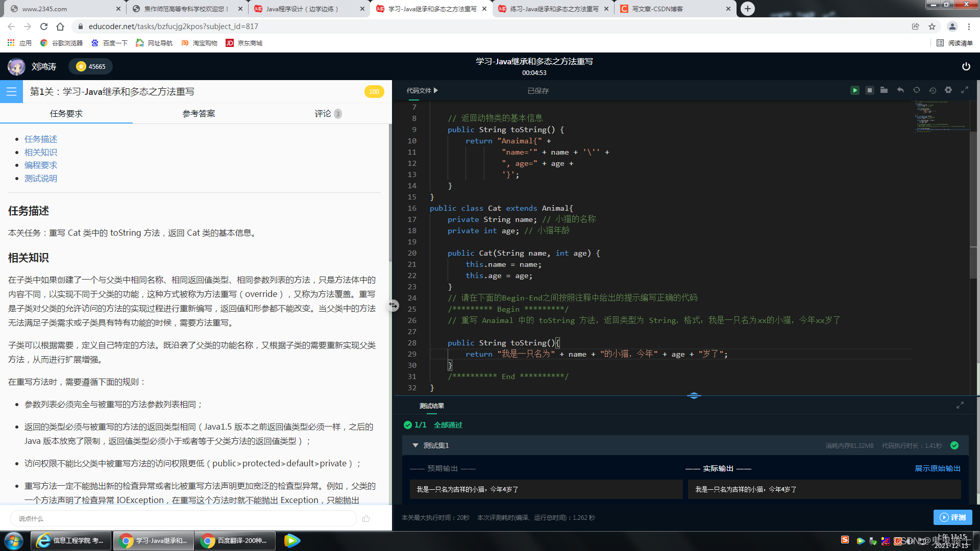Bookmark this page with the star
This screenshot has height=551, width=980.
click(x=932, y=27)
